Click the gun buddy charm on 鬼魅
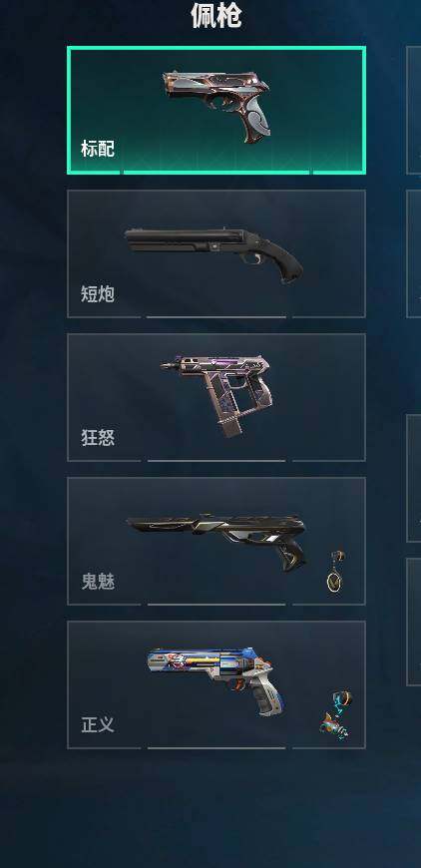The width and height of the screenshot is (421, 868). pyautogui.click(x=335, y=572)
